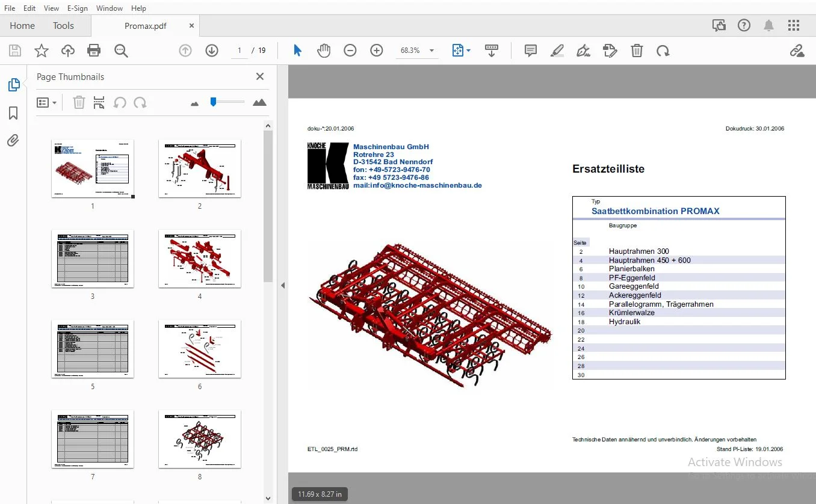Screen dimensions: 816x504
Task: Zoom out with the minus button
Action: (x=350, y=51)
